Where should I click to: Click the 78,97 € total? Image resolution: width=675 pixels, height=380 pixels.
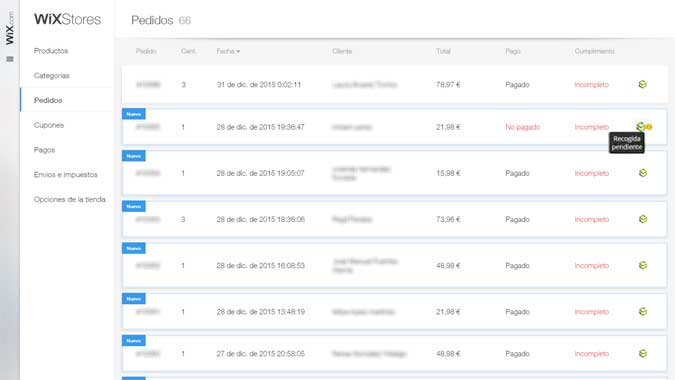click(x=448, y=85)
